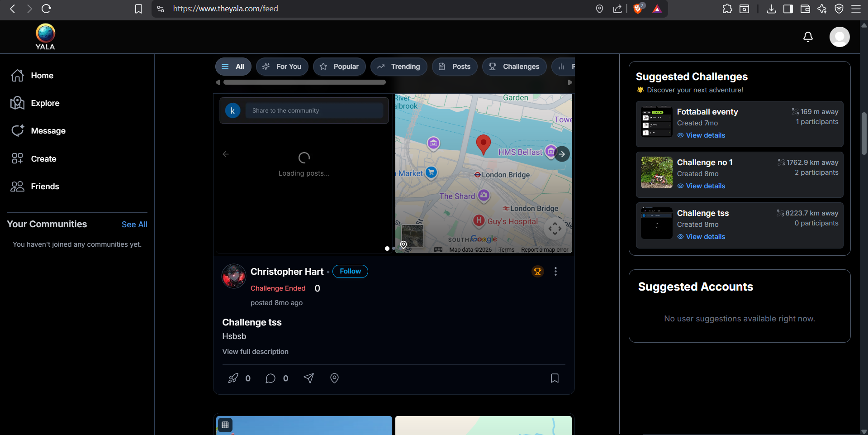868x435 pixels.
Task: Expand View full description
Action: pyautogui.click(x=255, y=352)
